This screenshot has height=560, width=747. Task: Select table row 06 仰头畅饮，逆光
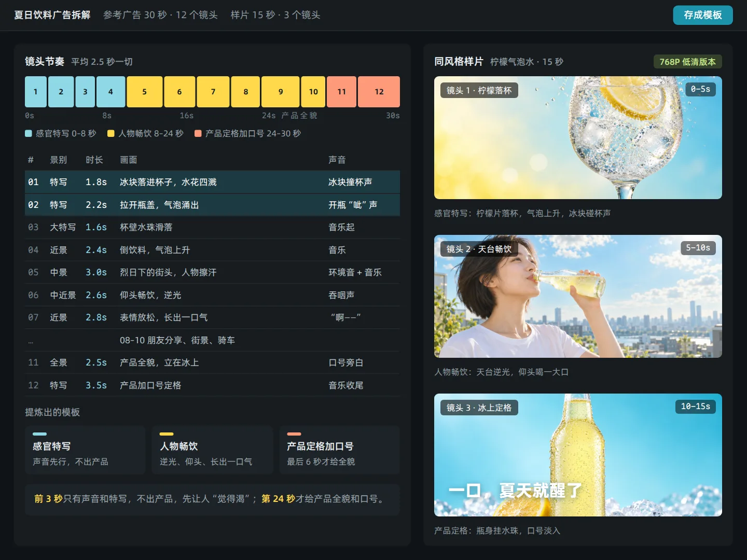212,295
